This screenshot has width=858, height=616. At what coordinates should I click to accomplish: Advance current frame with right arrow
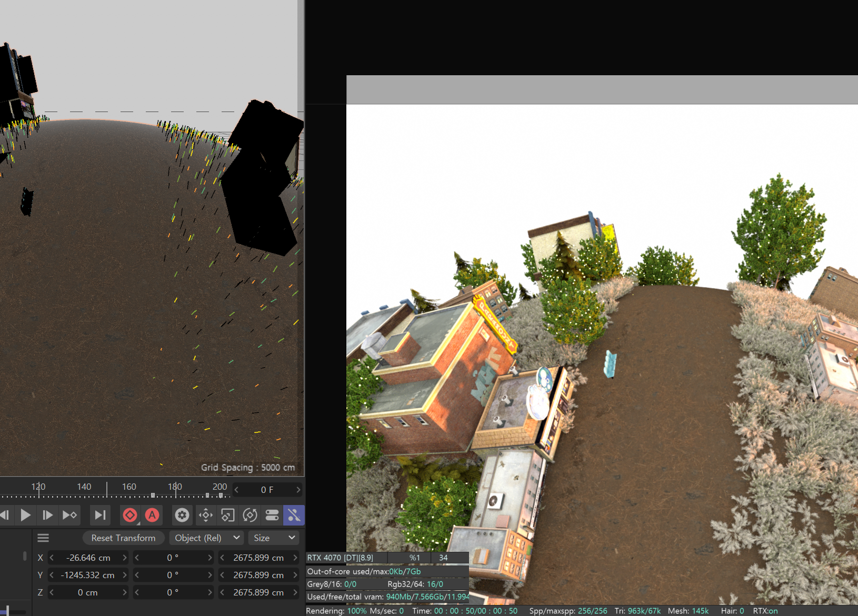298,490
